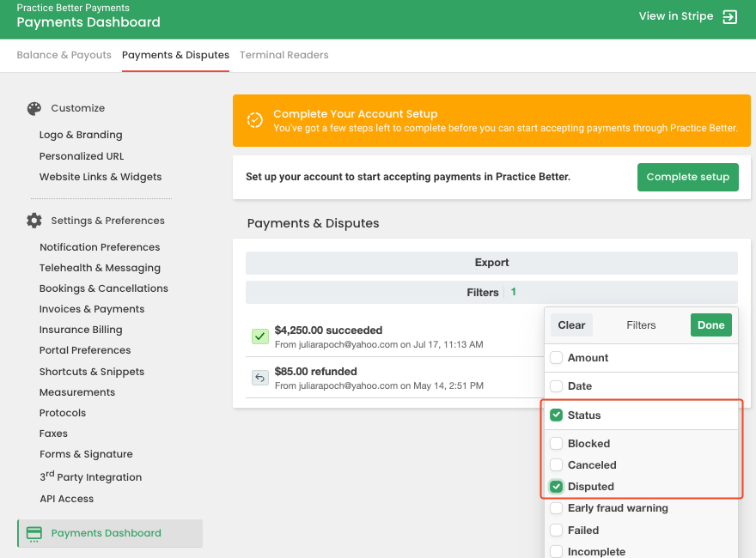The image size is (756, 558).
Task: Enable the Date filter checkbox
Action: (x=557, y=386)
